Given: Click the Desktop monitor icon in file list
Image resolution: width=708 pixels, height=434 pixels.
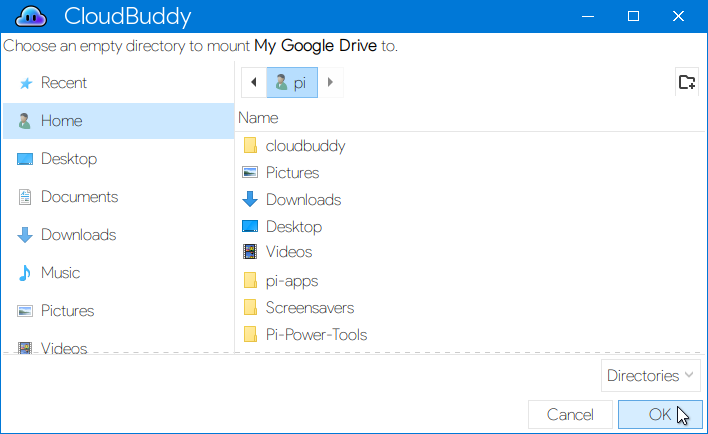Looking at the screenshot, I should point(250,226).
